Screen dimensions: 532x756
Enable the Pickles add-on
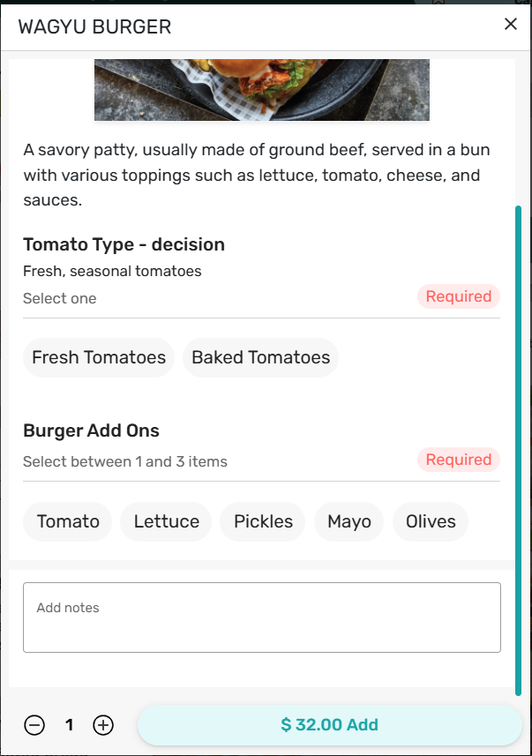point(263,521)
